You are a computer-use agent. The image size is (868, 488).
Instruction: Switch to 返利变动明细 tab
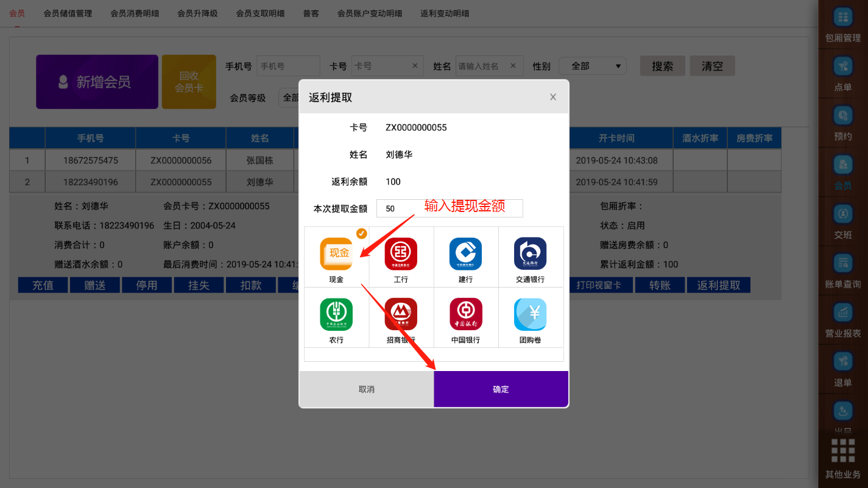pyautogui.click(x=445, y=13)
